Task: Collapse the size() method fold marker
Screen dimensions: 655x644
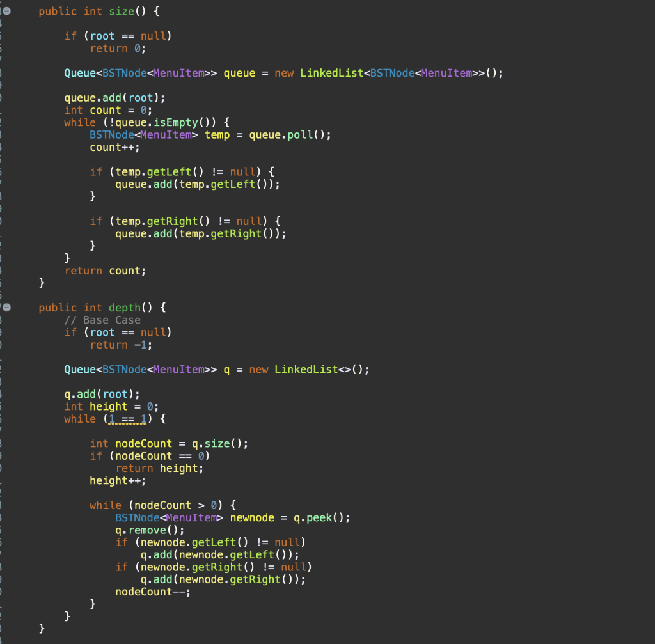Action: tap(6, 10)
